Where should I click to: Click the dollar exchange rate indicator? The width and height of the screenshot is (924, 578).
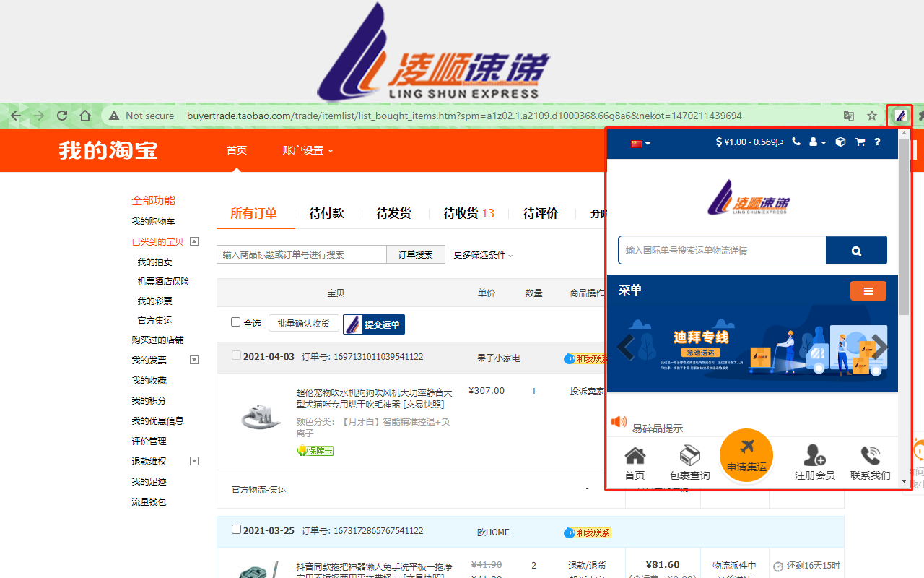(749, 142)
